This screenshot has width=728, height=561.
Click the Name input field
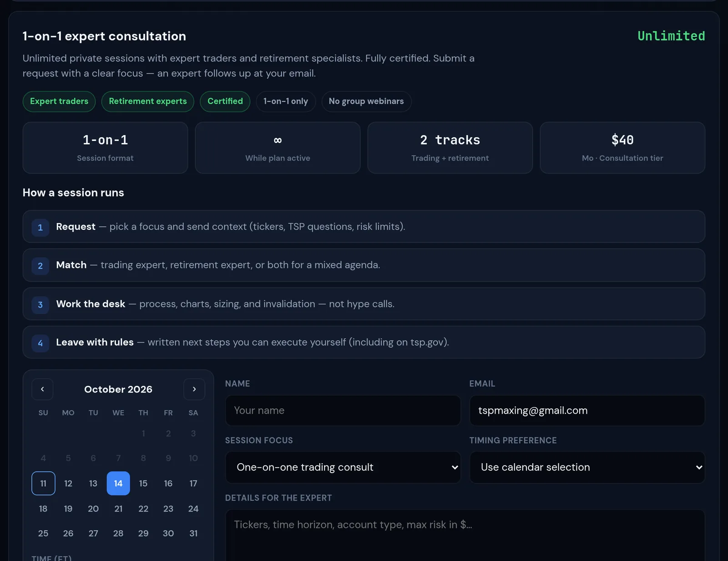coord(343,410)
